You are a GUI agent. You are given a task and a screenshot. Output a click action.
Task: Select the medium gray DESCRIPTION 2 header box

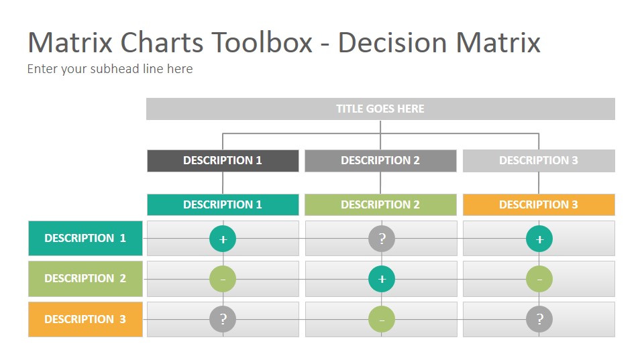point(380,160)
